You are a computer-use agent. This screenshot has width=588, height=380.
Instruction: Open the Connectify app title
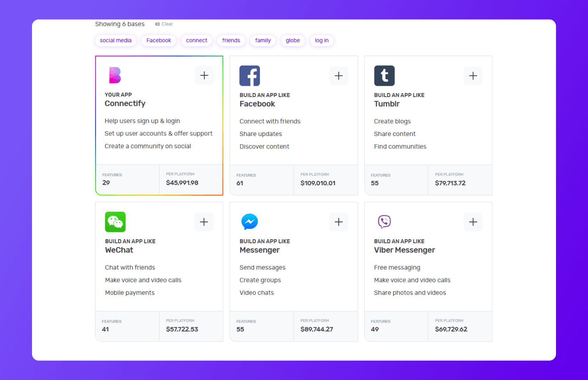coord(125,103)
